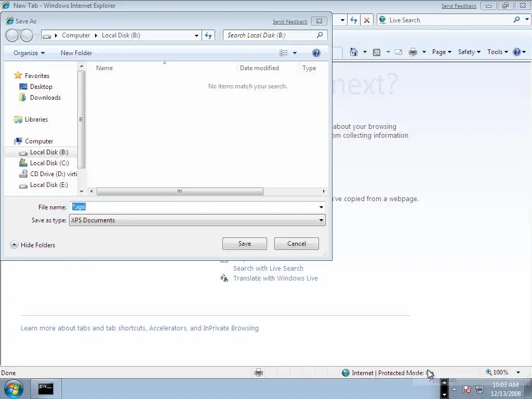Click the New Folder button
Viewport: 532px width, 399px height.
76,53
